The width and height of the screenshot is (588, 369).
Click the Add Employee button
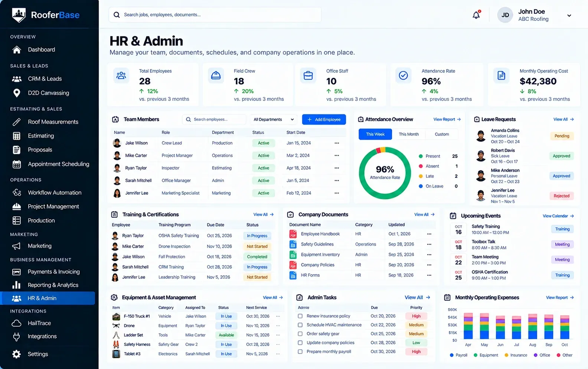point(324,120)
